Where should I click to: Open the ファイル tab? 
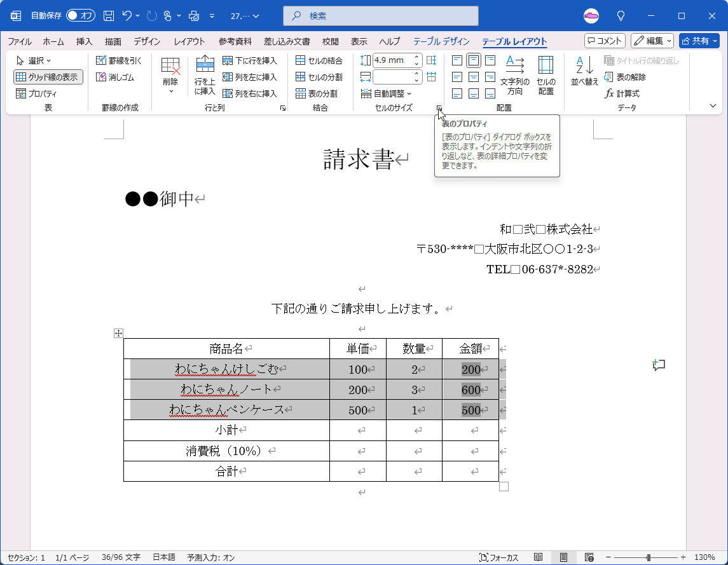point(20,41)
